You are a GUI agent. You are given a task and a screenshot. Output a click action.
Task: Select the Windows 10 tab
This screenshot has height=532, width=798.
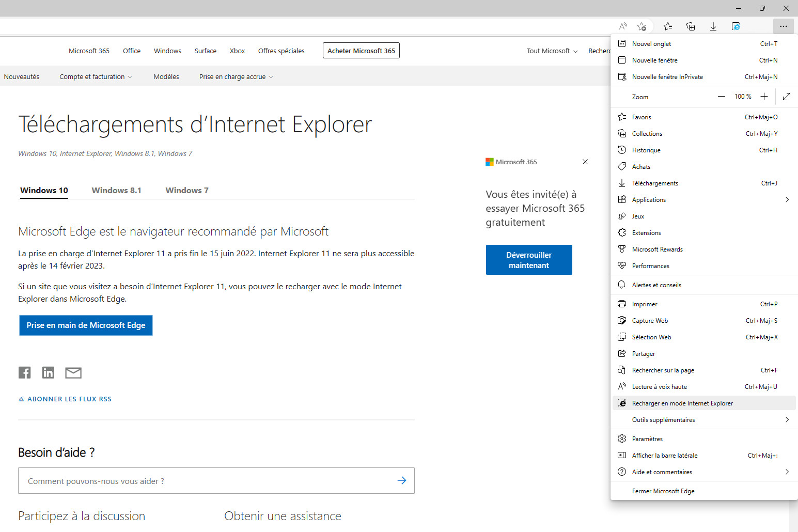[x=44, y=191]
